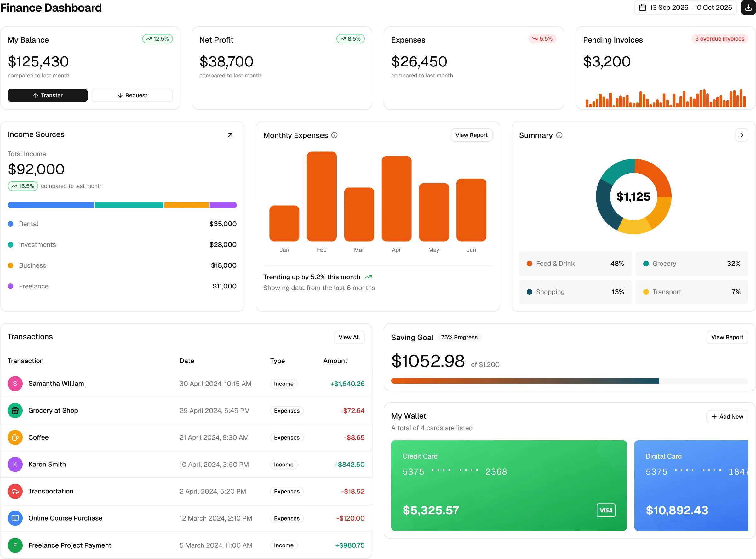Click the download icon button

point(748,8)
